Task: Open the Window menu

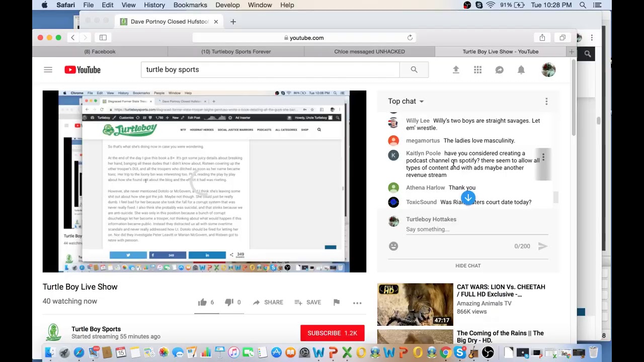Action: pyautogui.click(x=260, y=5)
